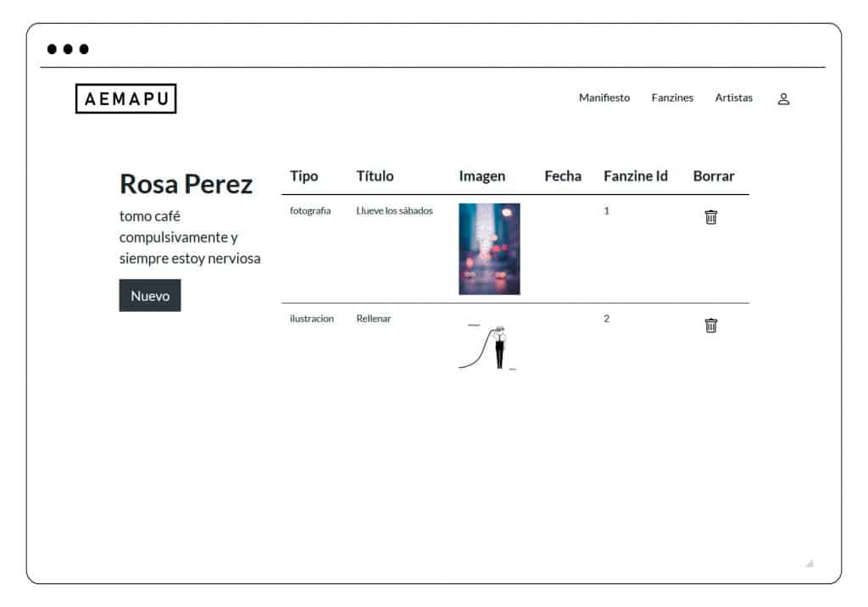Delete the 'Rellenar' entry via trash icon

pyautogui.click(x=711, y=325)
